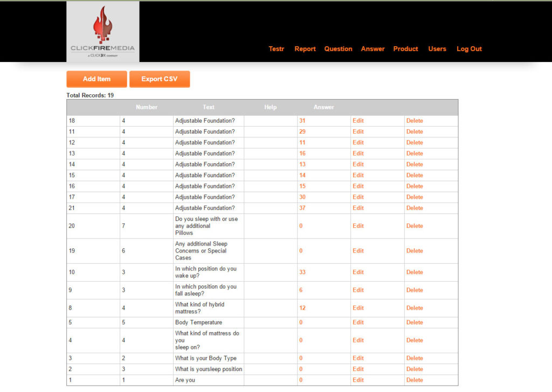
Task: Edit the additional Pillows question
Action: pos(358,226)
